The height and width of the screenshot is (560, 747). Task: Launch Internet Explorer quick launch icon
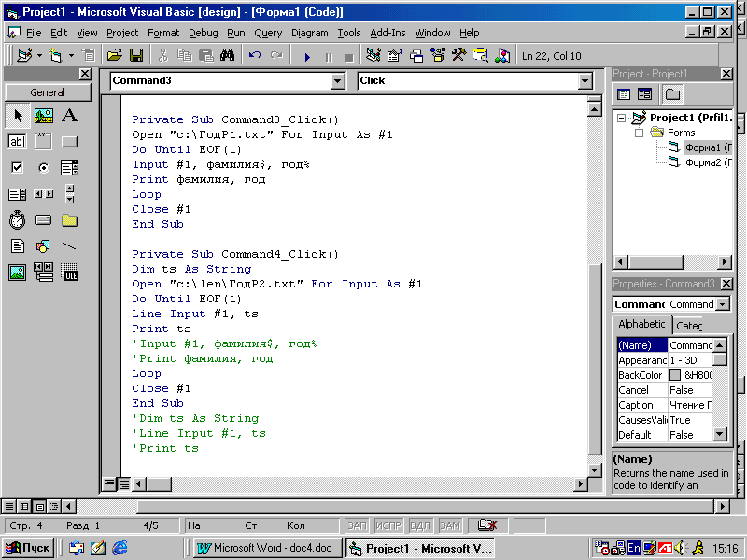click(120, 548)
